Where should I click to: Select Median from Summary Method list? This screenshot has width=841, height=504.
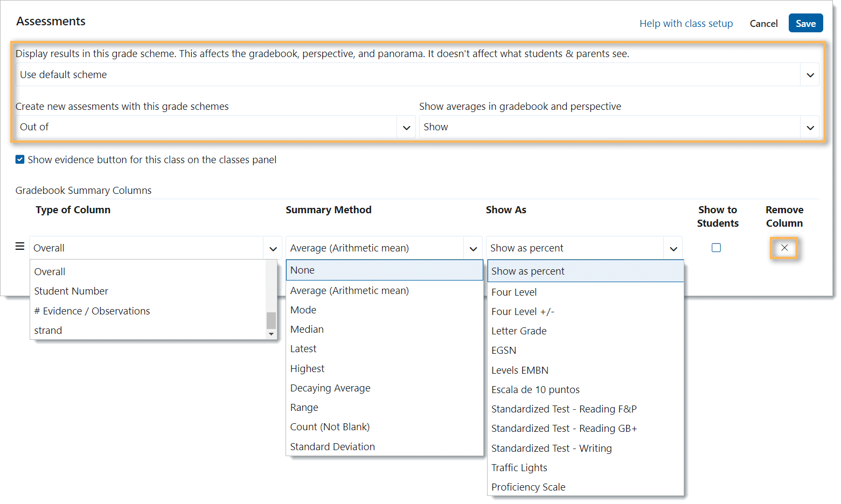307,330
